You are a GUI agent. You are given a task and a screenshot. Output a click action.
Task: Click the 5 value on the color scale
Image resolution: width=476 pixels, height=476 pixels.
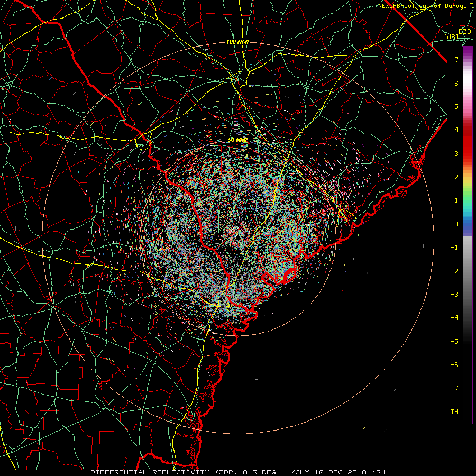456,106
